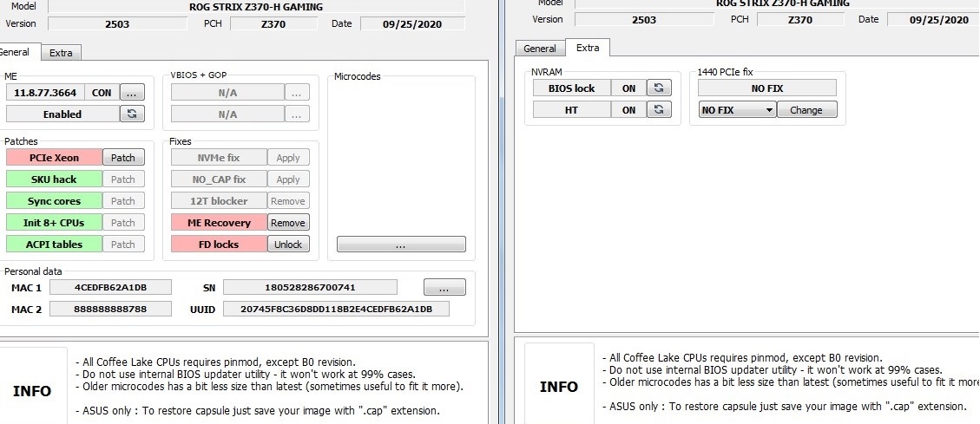Click the ACPI tables label
The width and height of the screenshot is (980, 424).
55,245
